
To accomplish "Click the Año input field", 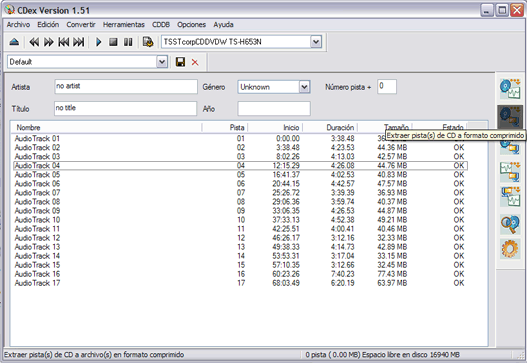I will (274, 109).
